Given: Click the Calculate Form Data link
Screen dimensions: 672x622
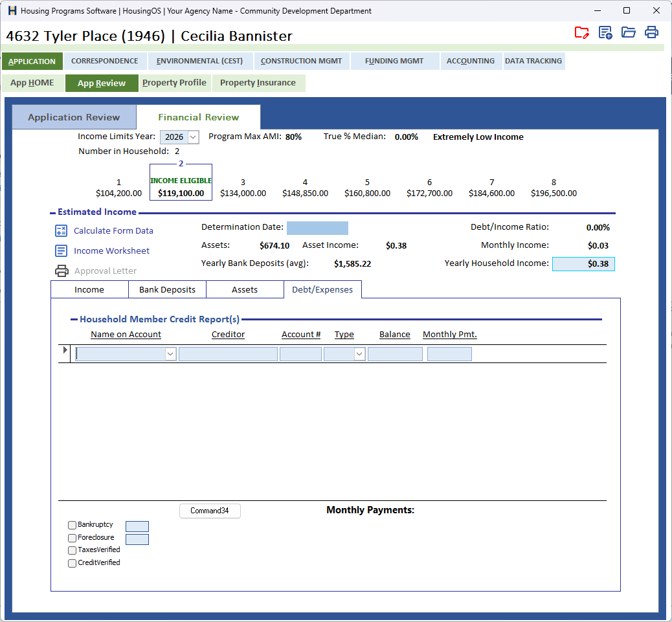Looking at the screenshot, I should [113, 231].
